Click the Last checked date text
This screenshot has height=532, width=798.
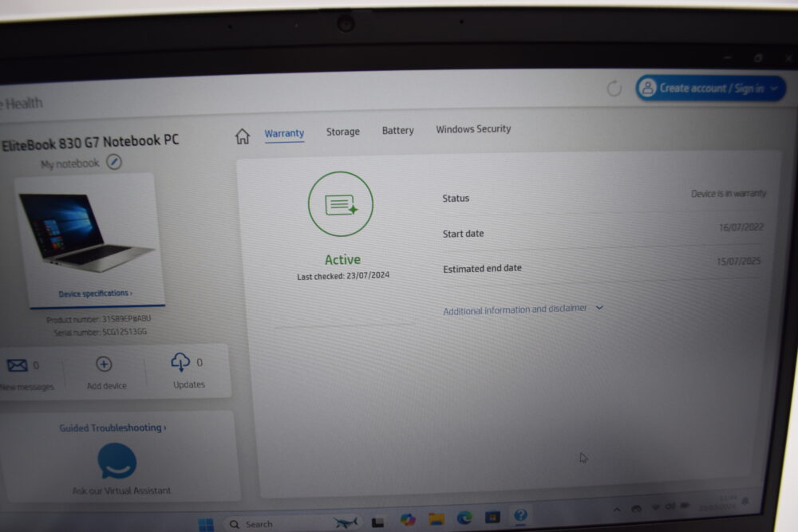pos(343,276)
